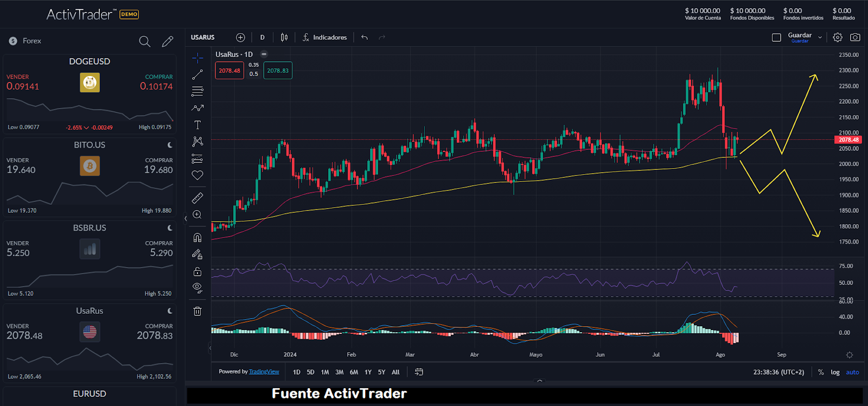Select the Text annotation tool
Viewport: 868px width, 406px height.
click(x=197, y=125)
